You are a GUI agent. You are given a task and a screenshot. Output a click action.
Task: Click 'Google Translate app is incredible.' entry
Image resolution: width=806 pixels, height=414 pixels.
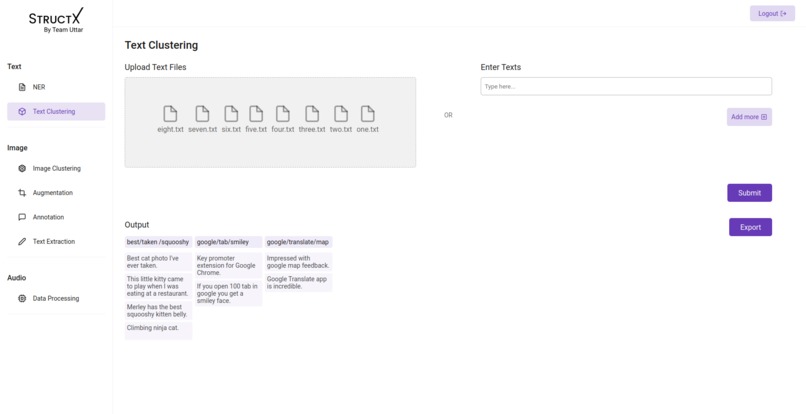(x=298, y=282)
